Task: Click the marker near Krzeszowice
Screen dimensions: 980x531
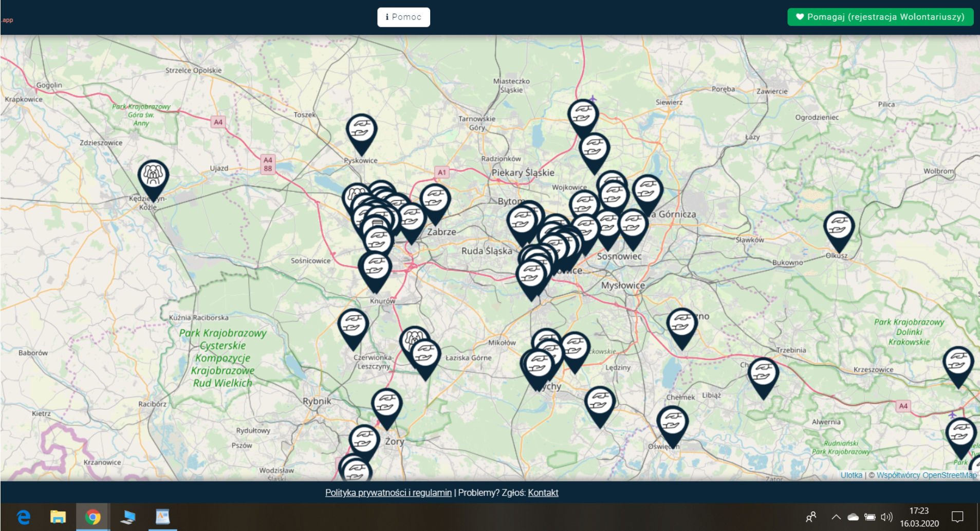Action: 958,363
